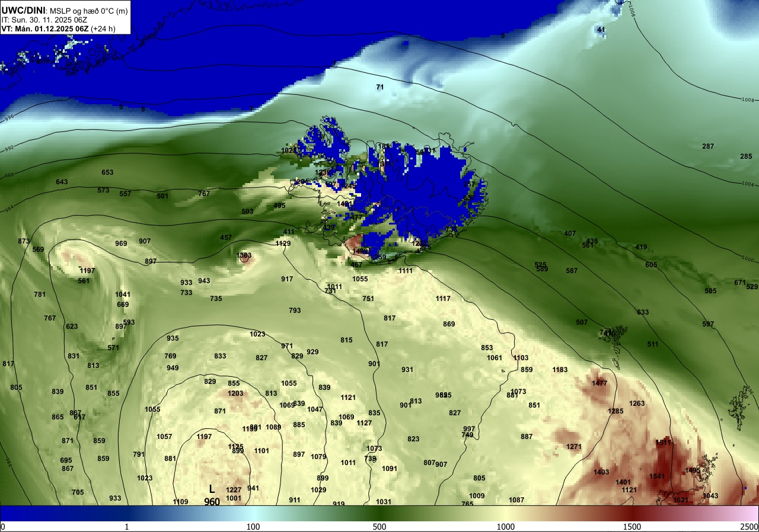This screenshot has height=532, width=759.
Task: Click the colour scale bar at the bottom
Action: (379, 513)
